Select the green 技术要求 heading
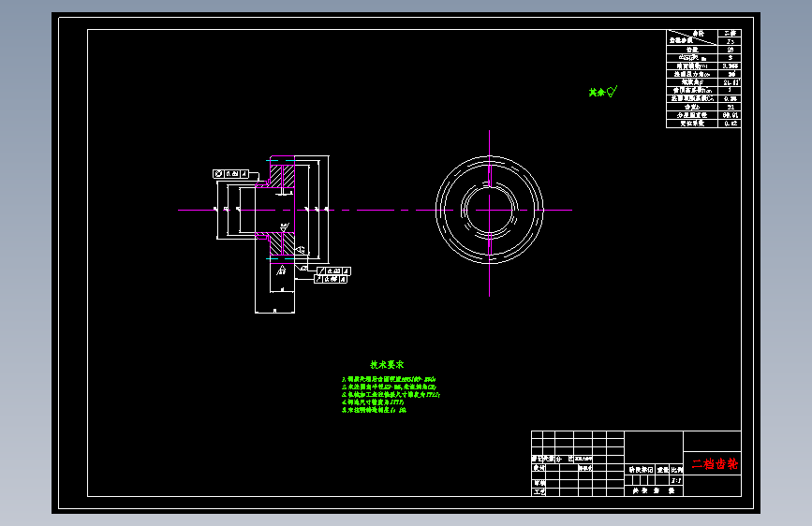Image resolution: width=812 pixels, height=526 pixels. coord(387,364)
